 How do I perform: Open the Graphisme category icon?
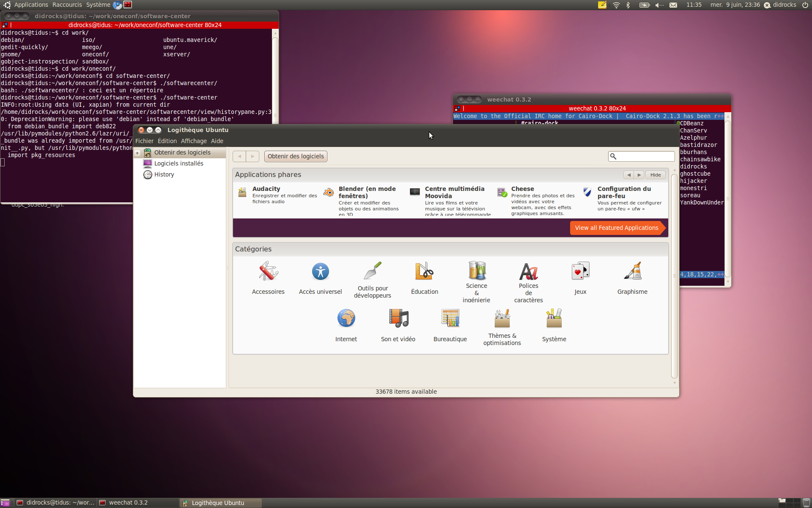[x=632, y=272]
